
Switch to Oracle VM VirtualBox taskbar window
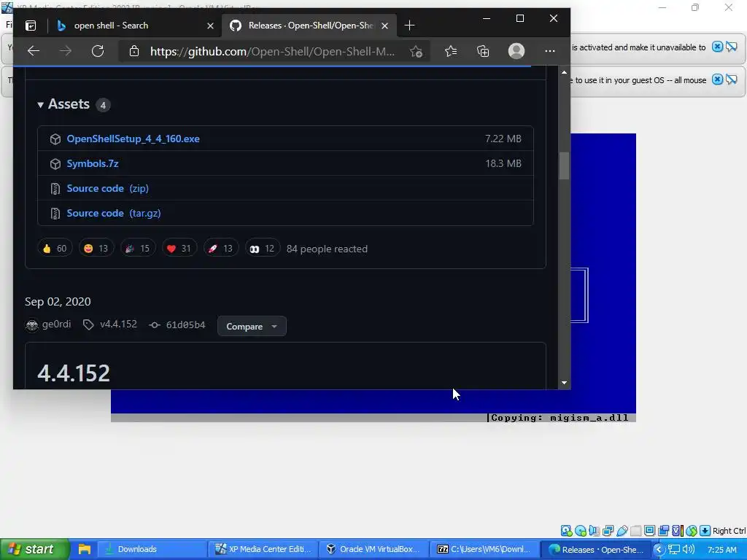point(374,549)
